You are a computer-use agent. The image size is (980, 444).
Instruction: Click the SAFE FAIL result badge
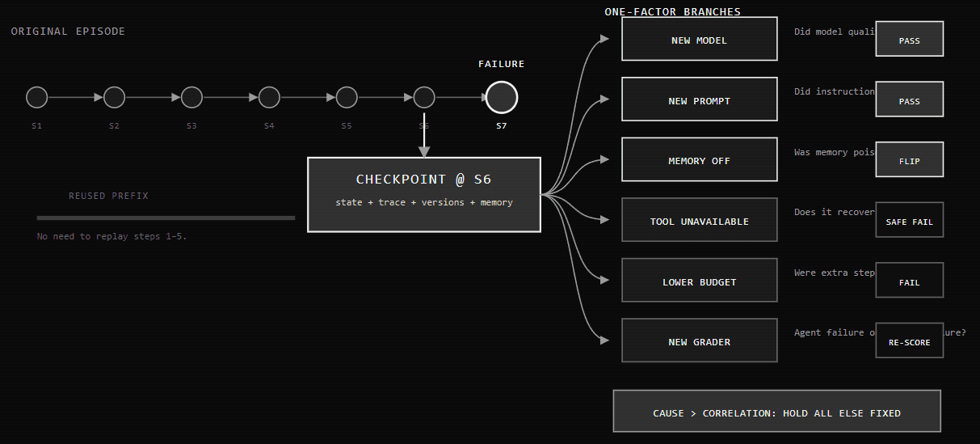(910, 220)
